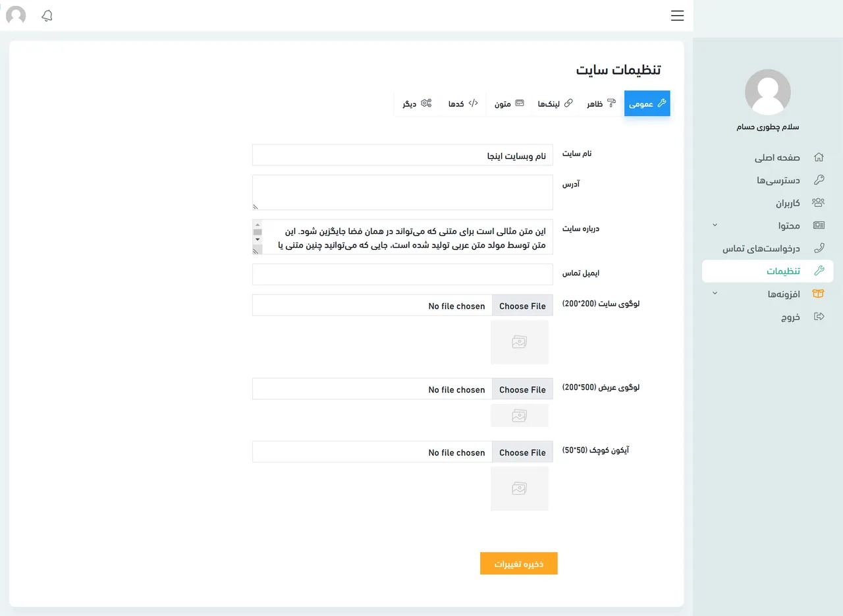Click the box icon beside افزونه‌ها
The image size is (843, 616).
(819, 294)
